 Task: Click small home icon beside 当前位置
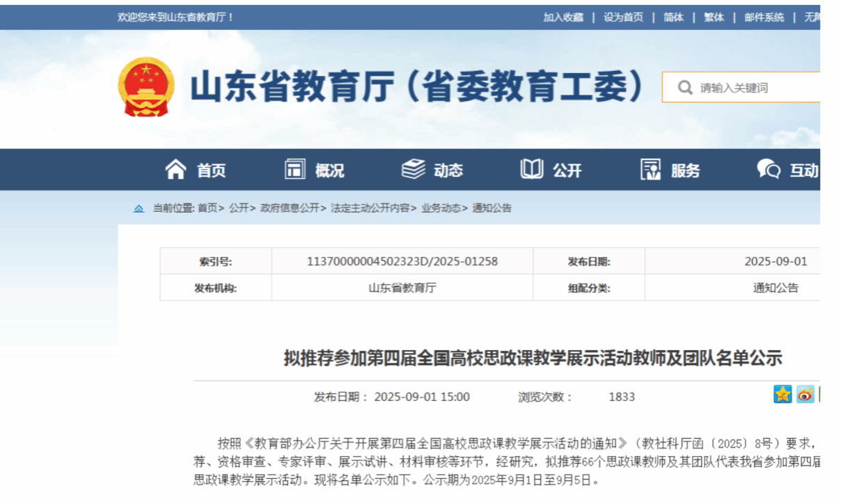click(x=139, y=208)
